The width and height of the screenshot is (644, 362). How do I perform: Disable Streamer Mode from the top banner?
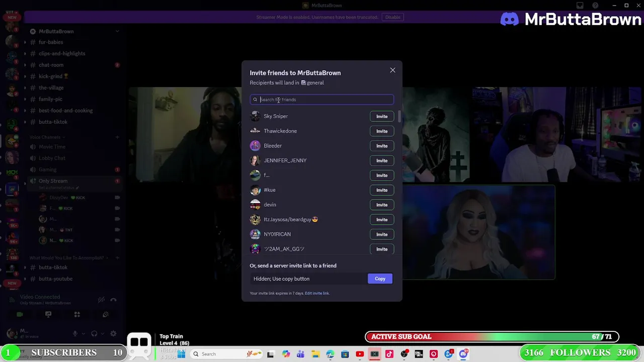[x=392, y=17]
